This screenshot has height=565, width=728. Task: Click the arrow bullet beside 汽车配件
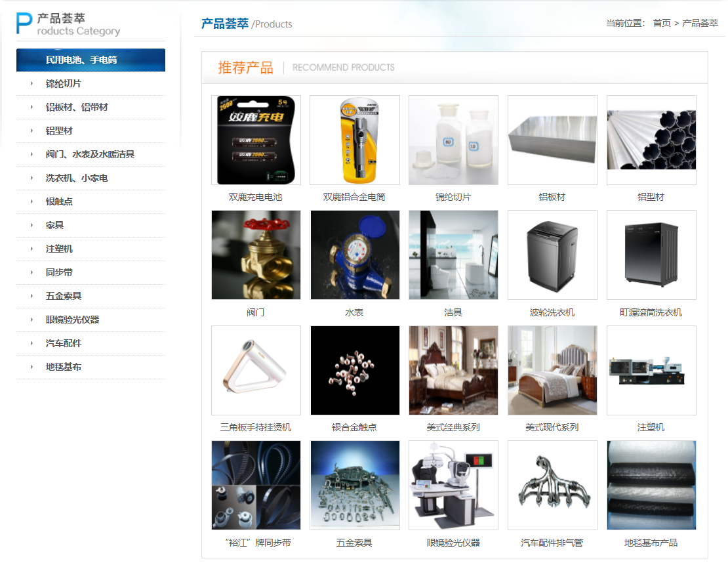pyautogui.click(x=31, y=343)
